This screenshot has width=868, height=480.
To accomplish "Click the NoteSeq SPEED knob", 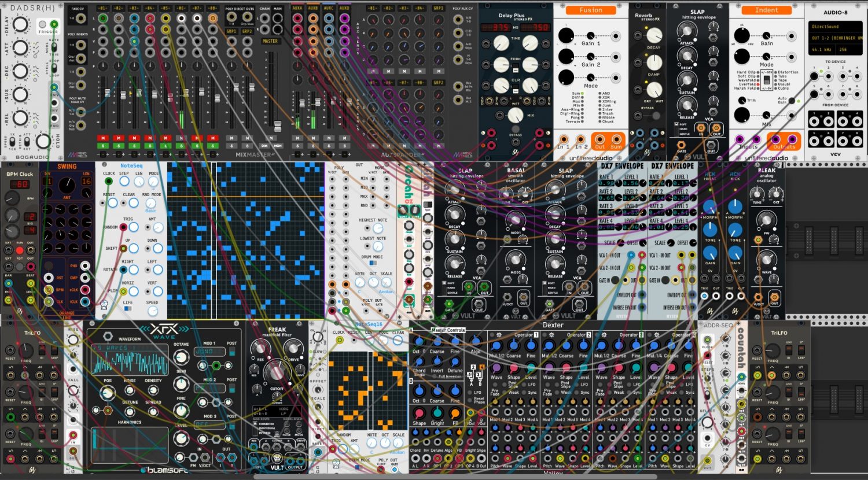I will 152,311.
